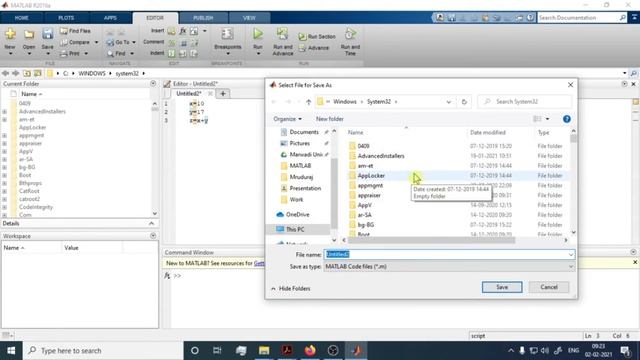Click Hide Folders in the Save dialog

coord(291,289)
